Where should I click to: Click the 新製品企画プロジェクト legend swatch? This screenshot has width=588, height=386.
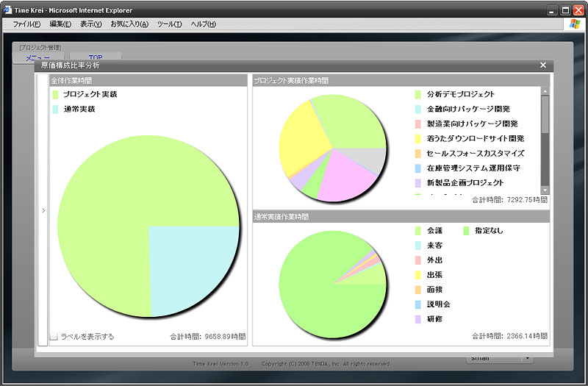point(418,183)
